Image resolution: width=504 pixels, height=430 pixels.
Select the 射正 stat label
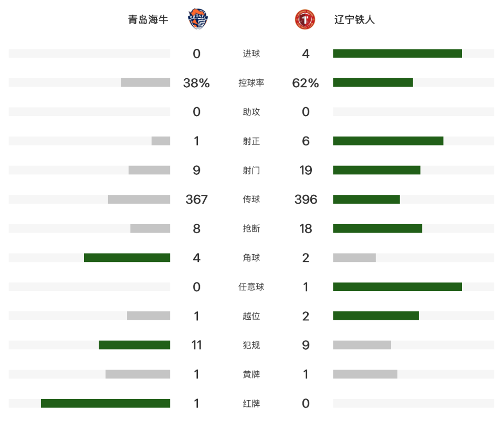click(x=251, y=141)
